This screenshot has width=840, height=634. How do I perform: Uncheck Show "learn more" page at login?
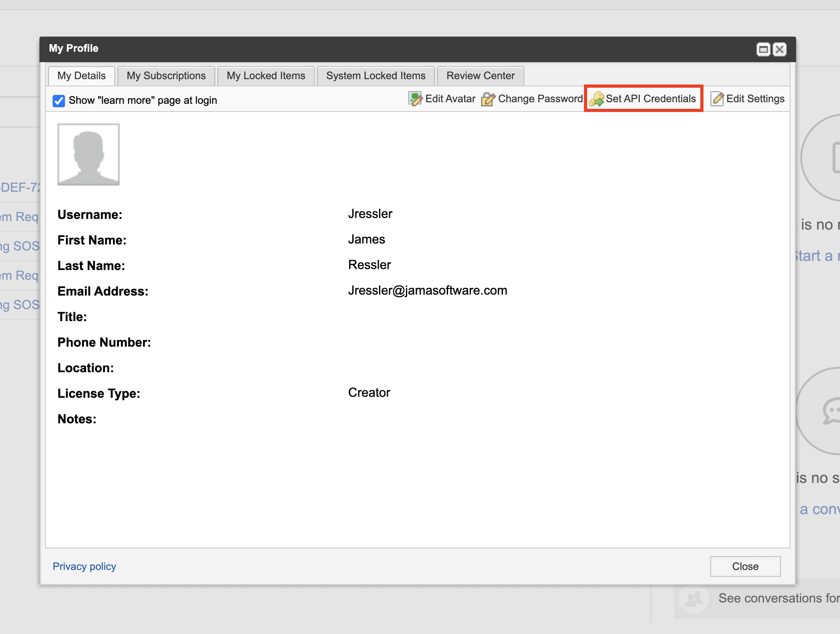coord(59,101)
